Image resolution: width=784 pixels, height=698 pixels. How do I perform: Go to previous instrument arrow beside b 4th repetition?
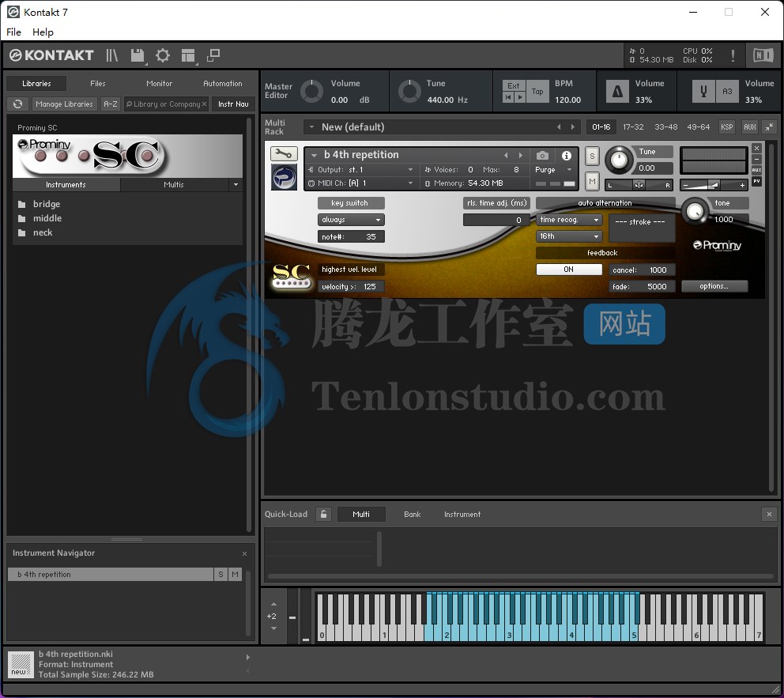506,156
